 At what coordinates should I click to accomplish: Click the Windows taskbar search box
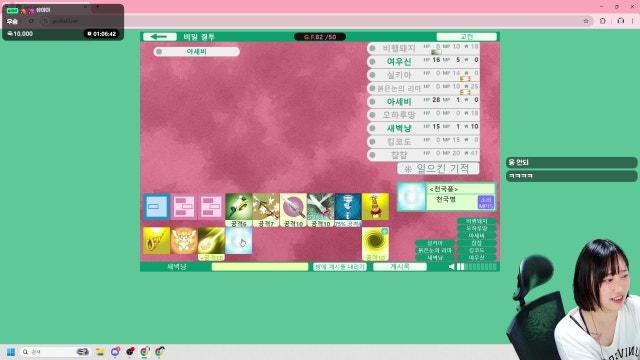[54, 352]
